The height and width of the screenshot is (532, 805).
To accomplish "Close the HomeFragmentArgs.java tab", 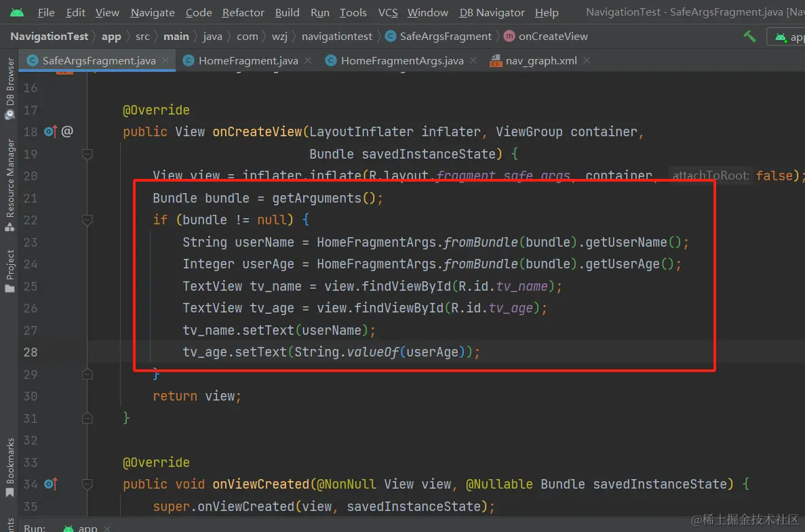I will click(473, 60).
